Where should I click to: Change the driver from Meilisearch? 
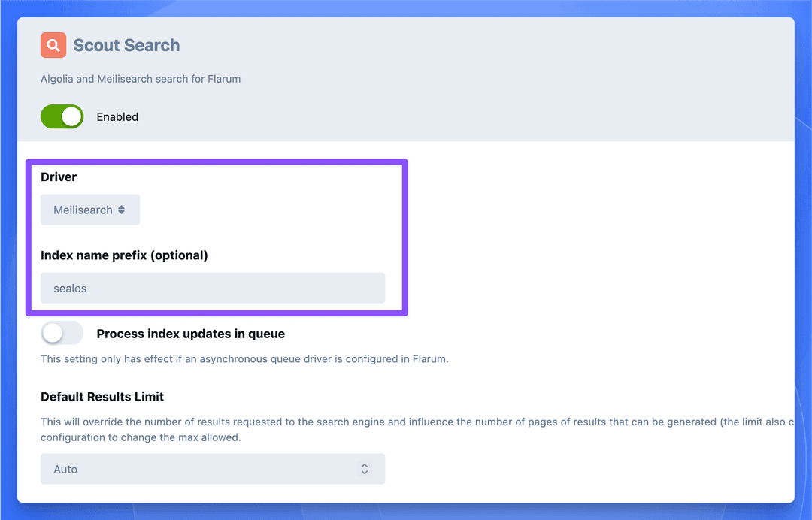point(90,210)
